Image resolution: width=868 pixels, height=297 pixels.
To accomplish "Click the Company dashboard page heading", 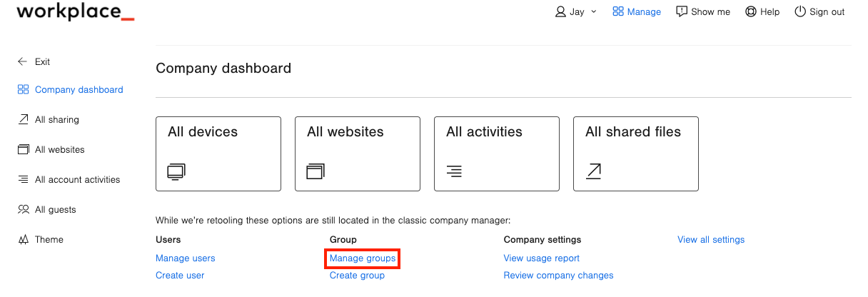I will (223, 69).
